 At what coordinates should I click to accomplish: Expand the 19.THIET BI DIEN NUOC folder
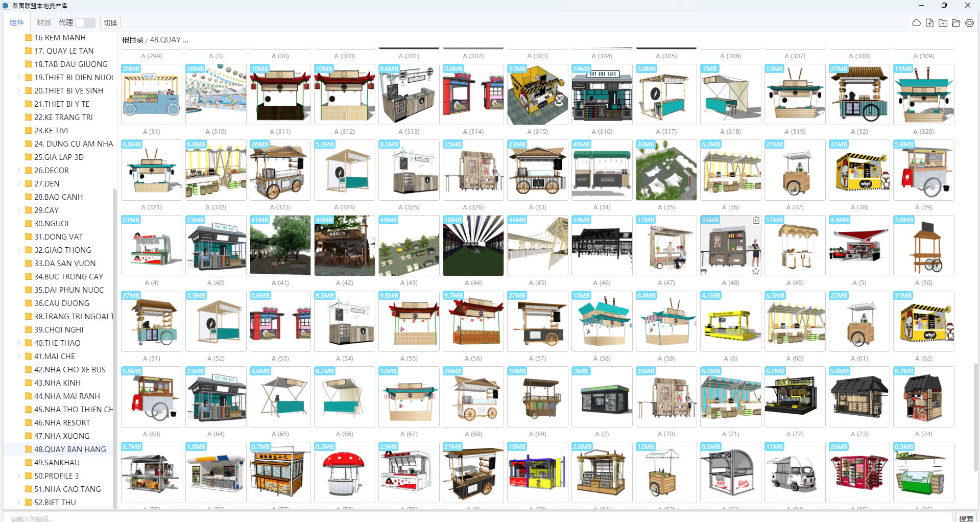[19, 78]
